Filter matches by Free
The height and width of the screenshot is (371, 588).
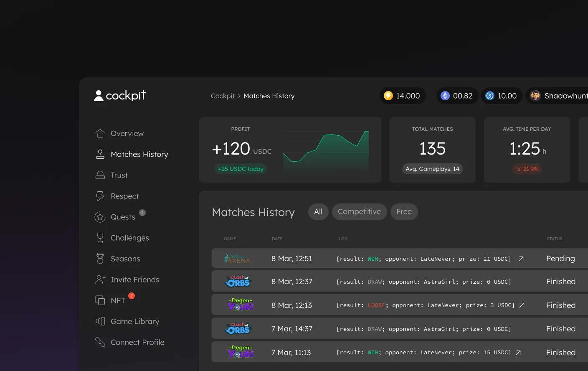[x=404, y=212]
